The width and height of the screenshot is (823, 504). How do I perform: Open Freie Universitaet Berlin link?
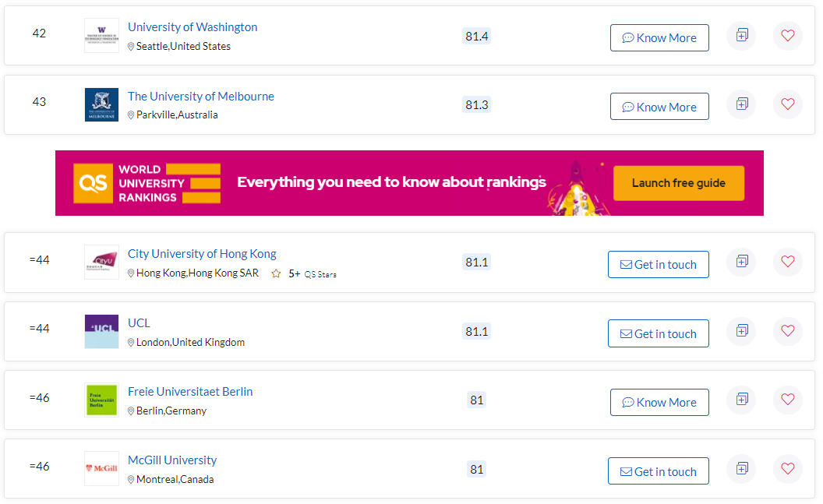pyautogui.click(x=190, y=392)
